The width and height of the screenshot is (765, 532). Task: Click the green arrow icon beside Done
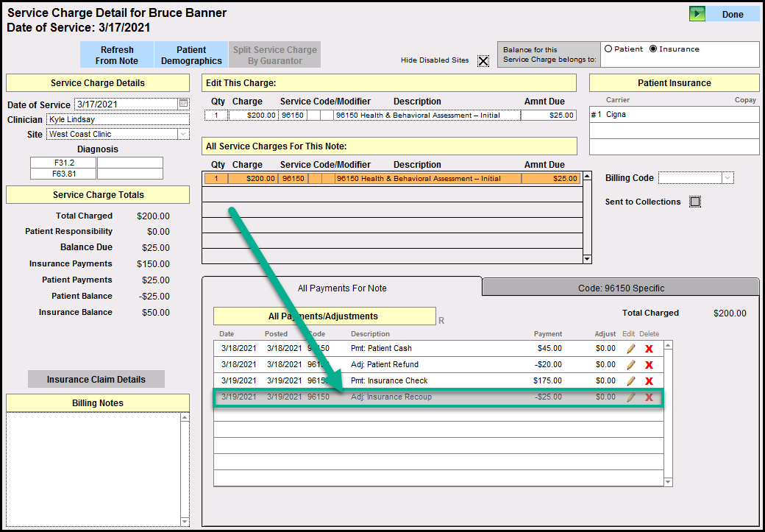(697, 14)
